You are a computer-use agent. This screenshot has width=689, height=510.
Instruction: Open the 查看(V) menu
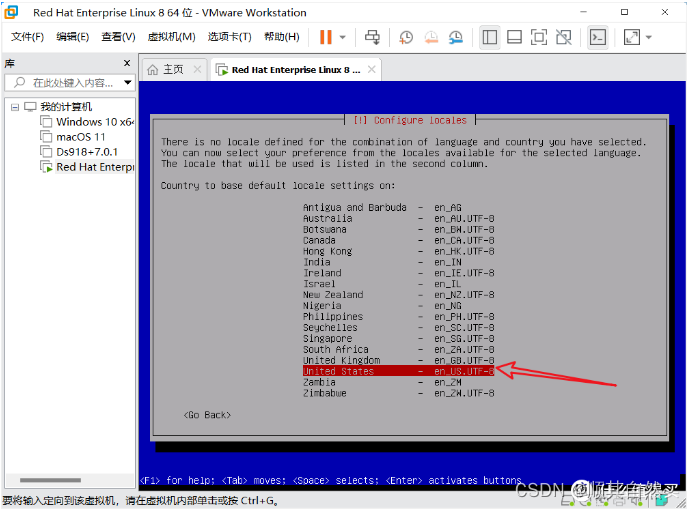pos(118,37)
